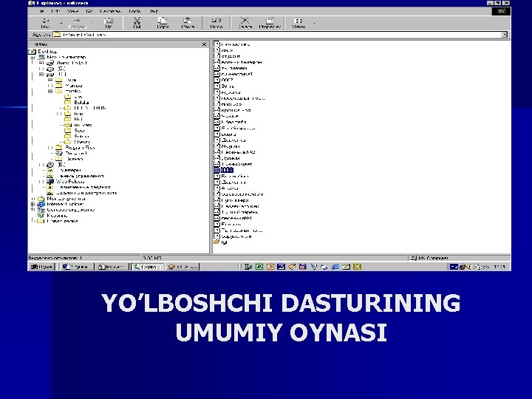Click the second taskbar window button
The width and height of the screenshot is (532, 399).
(78, 267)
